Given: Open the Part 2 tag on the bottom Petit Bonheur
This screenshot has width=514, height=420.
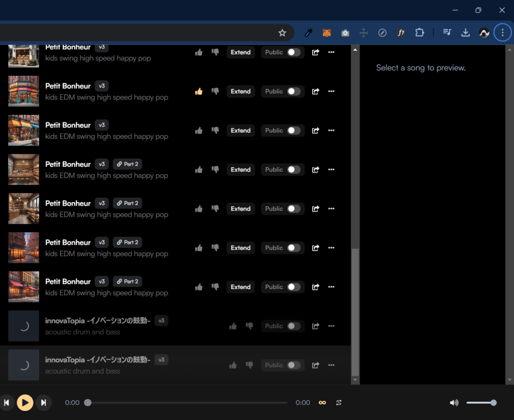Looking at the screenshot, I should [x=127, y=282].
